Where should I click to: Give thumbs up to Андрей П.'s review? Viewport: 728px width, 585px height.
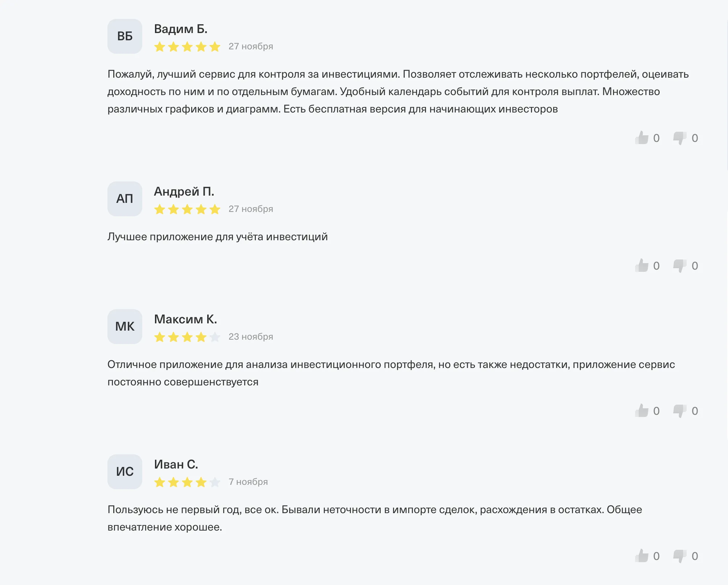(x=642, y=266)
